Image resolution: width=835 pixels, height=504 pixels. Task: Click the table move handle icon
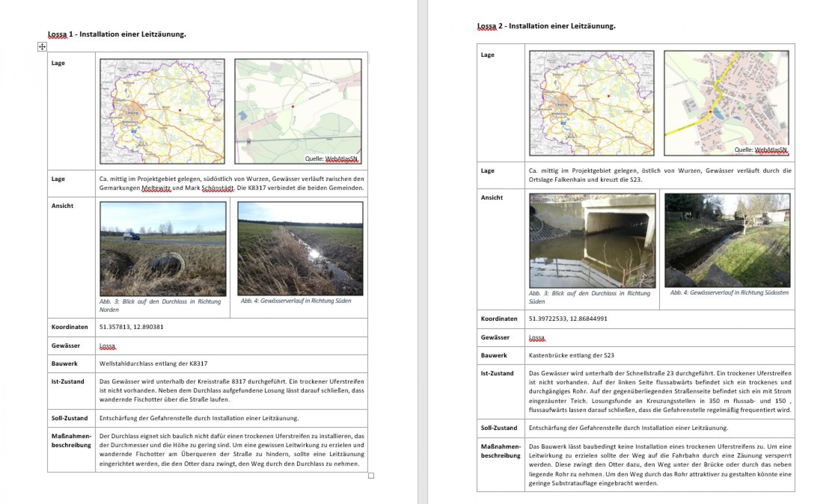click(42, 47)
